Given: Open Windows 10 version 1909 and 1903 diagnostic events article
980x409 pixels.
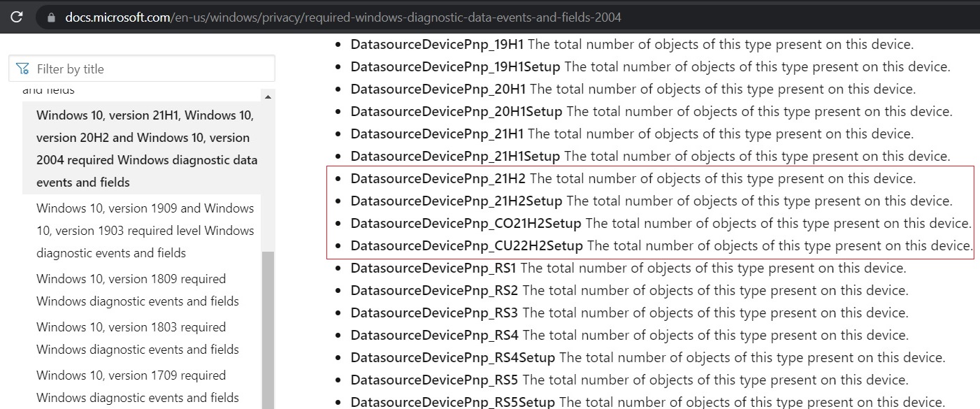Looking at the screenshot, I should click(x=145, y=230).
